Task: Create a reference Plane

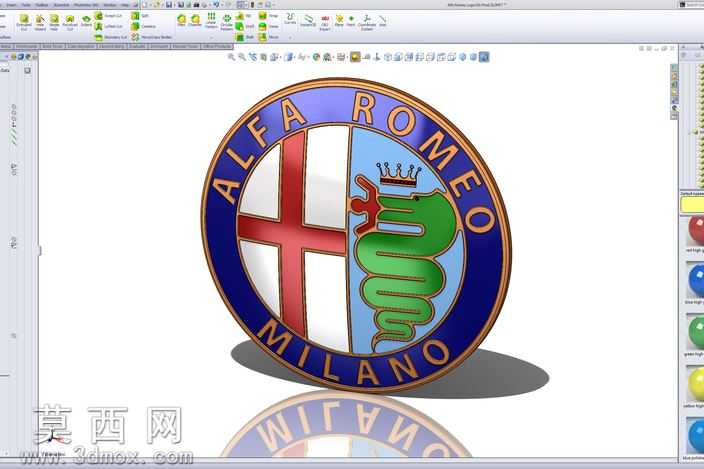Action: click(339, 21)
